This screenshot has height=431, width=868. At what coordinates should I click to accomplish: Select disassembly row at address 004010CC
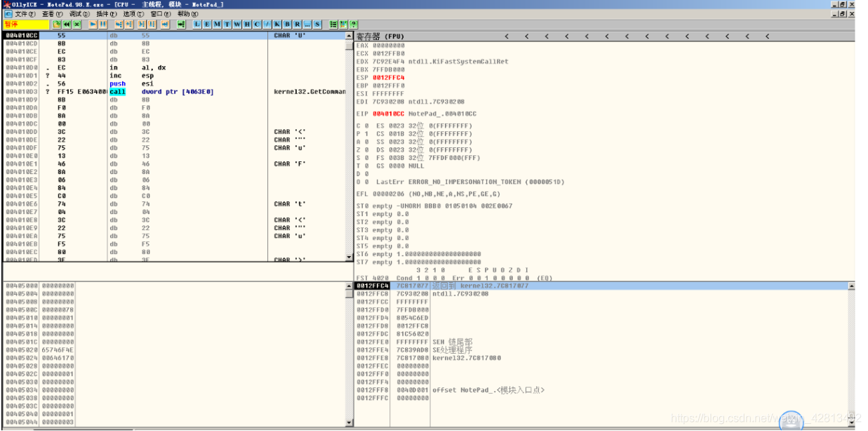(x=174, y=35)
